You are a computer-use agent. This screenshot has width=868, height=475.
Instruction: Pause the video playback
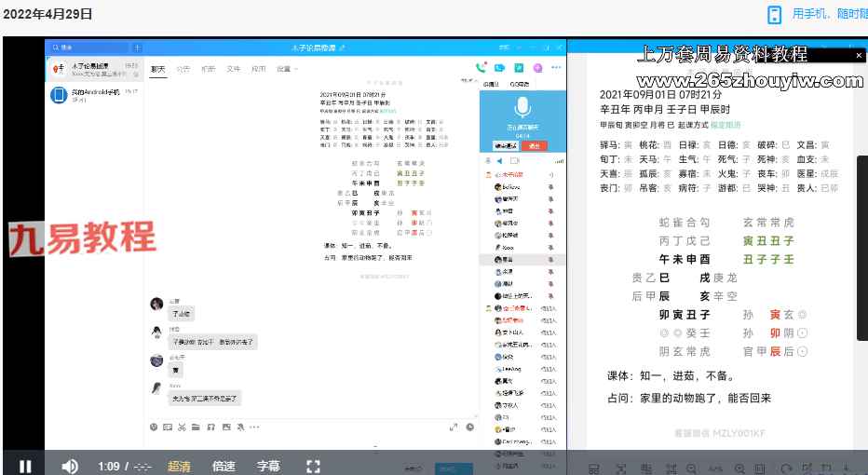tap(25, 466)
